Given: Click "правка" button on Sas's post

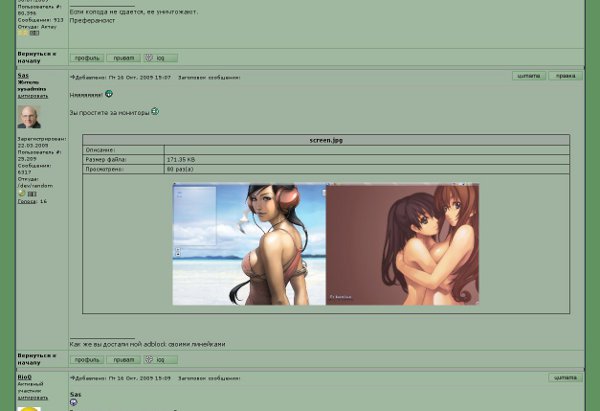Looking at the screenshot, I should pos(566,76).
